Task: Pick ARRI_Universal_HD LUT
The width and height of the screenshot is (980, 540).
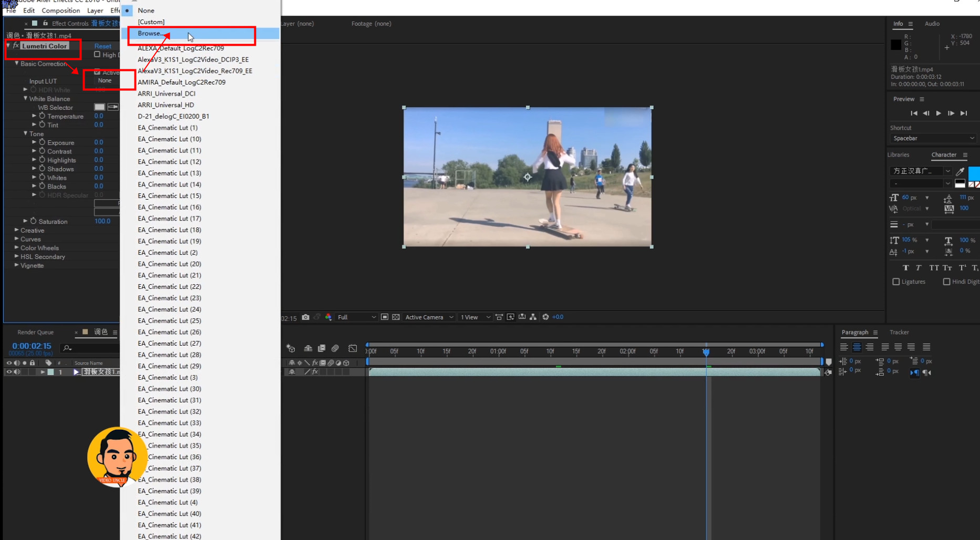Action: (x=200, y=105)
